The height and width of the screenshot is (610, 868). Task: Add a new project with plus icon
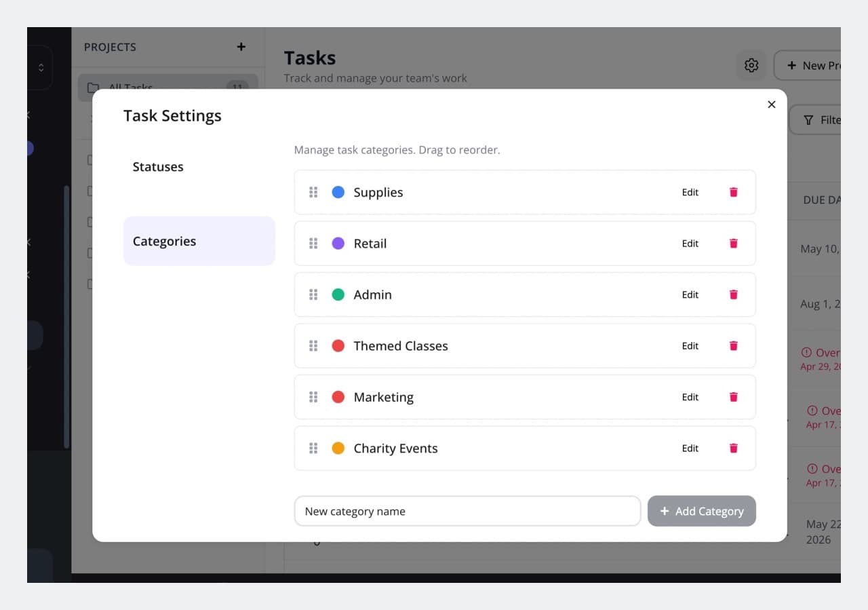pyautogui.click(x=241, y=47)
